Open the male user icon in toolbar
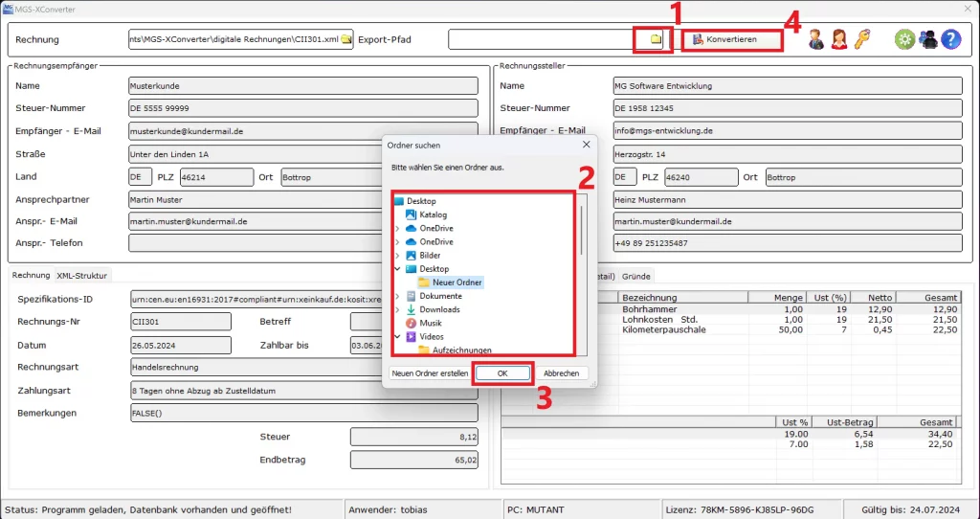 click(x=815, y=39)
